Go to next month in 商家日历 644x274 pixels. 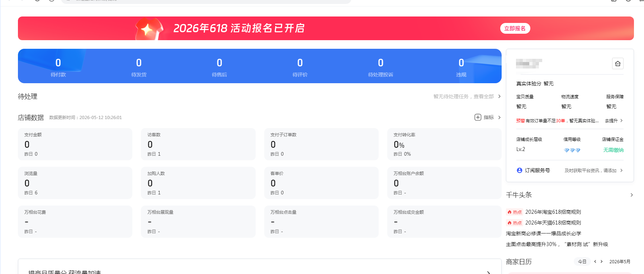click(x=602, y=261)
